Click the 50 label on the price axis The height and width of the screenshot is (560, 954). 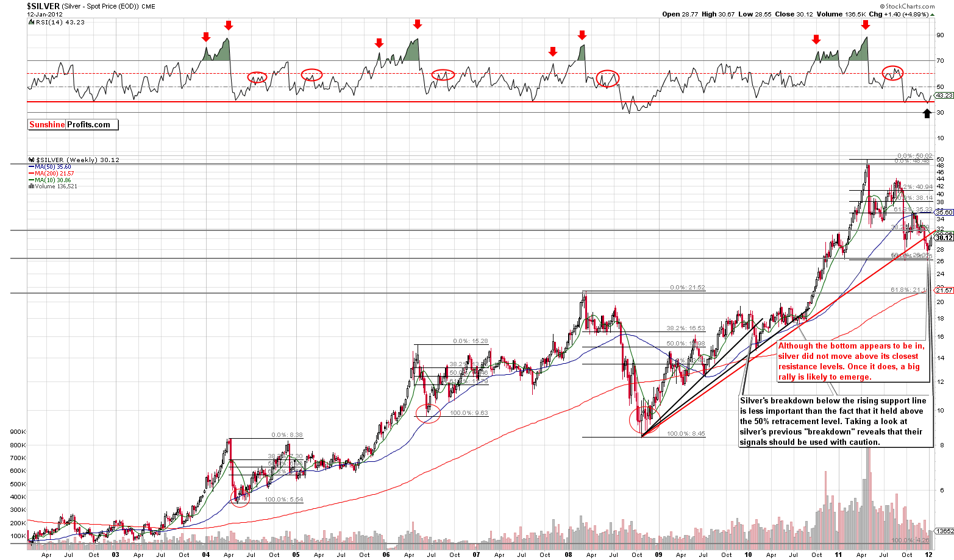coord(940,159)
